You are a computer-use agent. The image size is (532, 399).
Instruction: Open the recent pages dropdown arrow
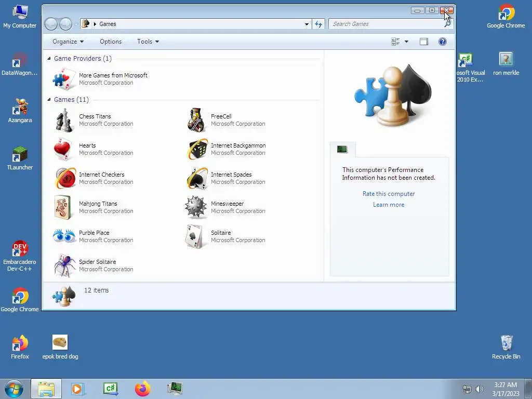pyautogui.click(x=76, y=24)
